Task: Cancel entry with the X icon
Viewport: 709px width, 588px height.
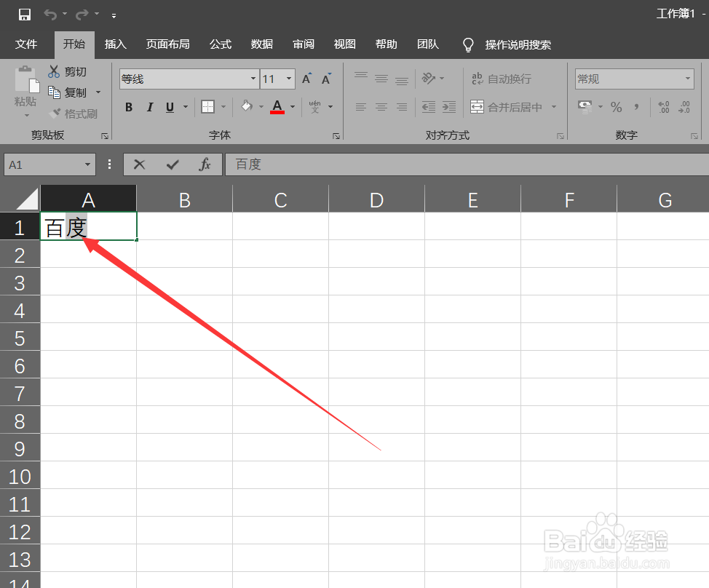Action: click(x=139, y=164)
